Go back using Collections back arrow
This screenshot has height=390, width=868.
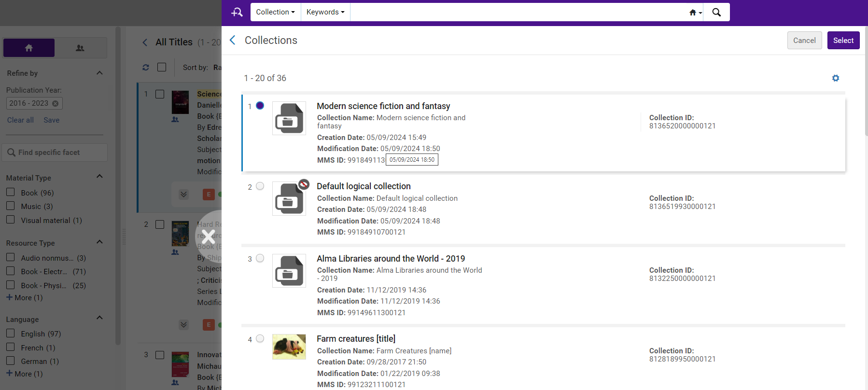233,40
